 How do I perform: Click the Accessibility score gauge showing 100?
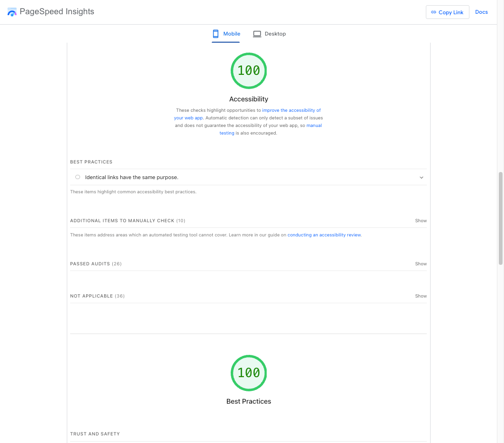249,71
